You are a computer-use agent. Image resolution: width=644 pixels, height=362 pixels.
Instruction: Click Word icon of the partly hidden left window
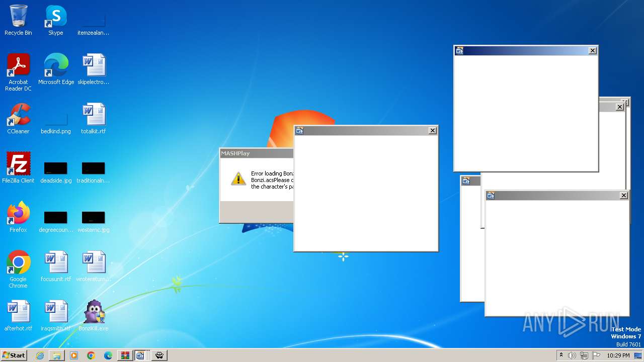tap(466, 181)
